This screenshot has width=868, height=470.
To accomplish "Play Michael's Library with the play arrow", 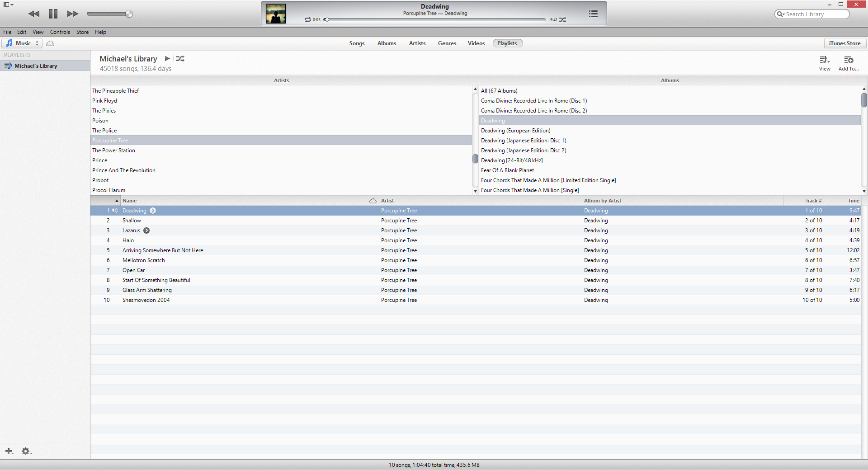I will 167,59.
